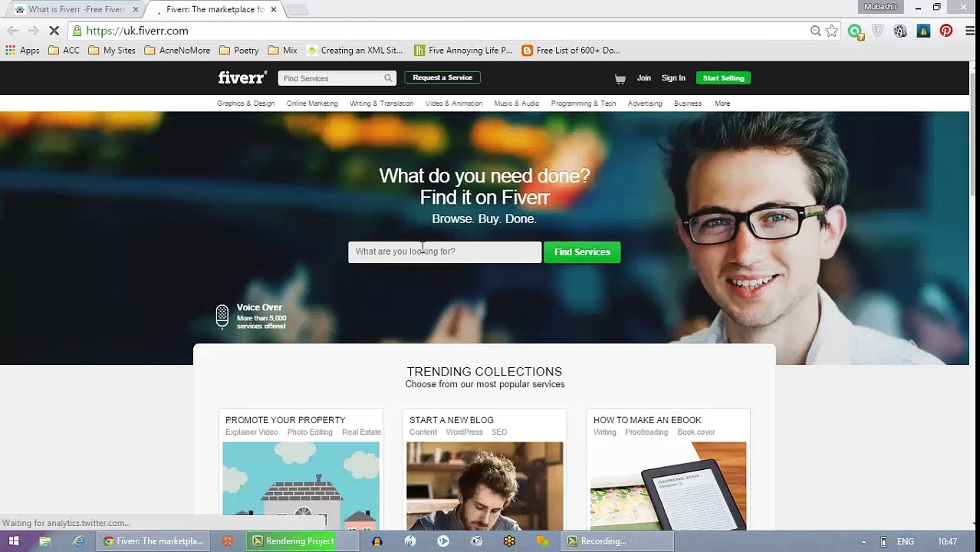This screenshot has width=980, height=552.
Task: Click the Start Selling button
Action: (723, 78)
